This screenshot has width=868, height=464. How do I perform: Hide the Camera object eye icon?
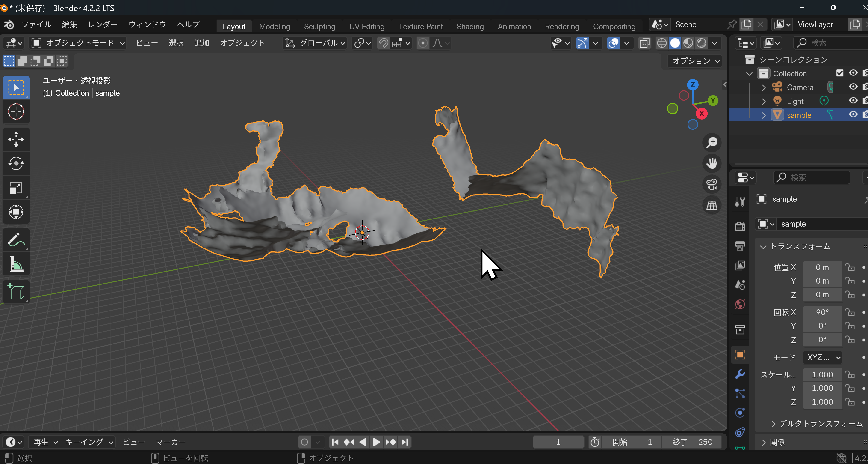click(x=853, y=87)
